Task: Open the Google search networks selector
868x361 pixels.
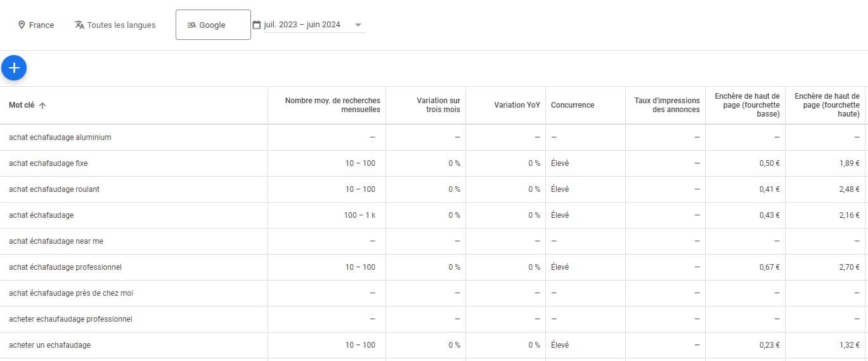Action: coord(213,25)
